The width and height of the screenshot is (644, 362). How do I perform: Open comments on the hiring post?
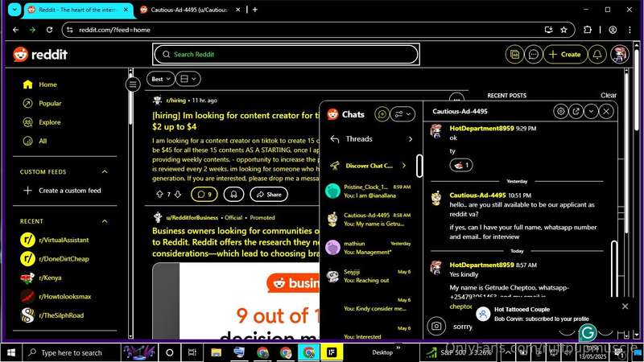click(204, 194)
